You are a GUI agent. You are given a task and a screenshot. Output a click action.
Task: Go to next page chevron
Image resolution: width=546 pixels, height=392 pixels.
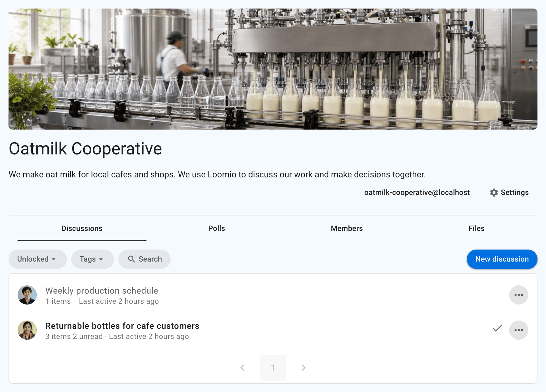tap(303, 368)
